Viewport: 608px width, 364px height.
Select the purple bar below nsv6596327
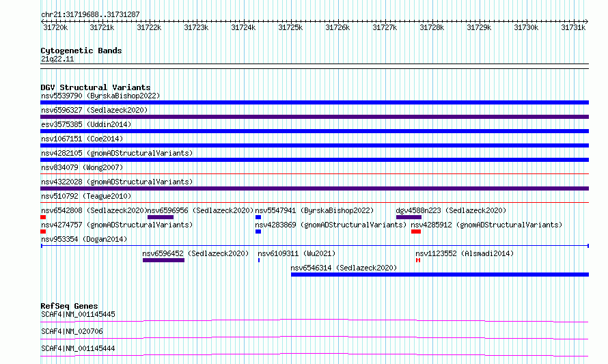pyautogui.click(x=314, y=117)
